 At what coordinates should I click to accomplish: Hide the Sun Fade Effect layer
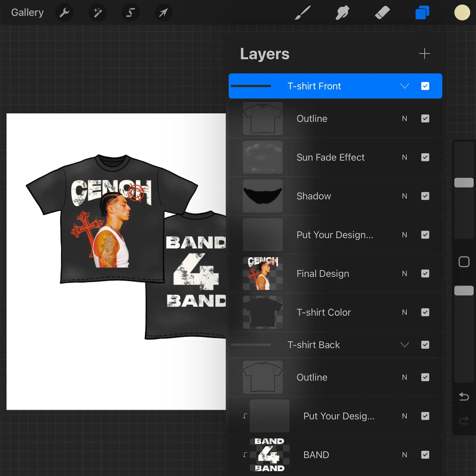point(425,157)
